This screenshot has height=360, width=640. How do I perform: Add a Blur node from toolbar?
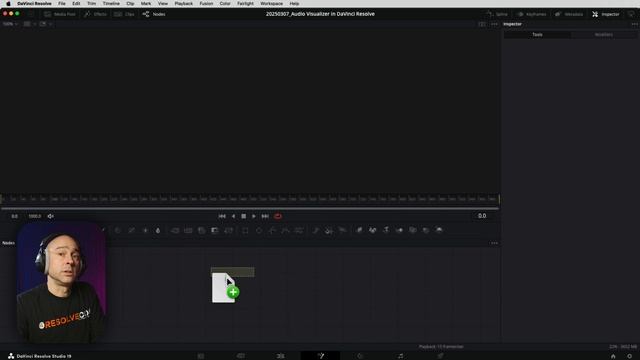(158, 231)
